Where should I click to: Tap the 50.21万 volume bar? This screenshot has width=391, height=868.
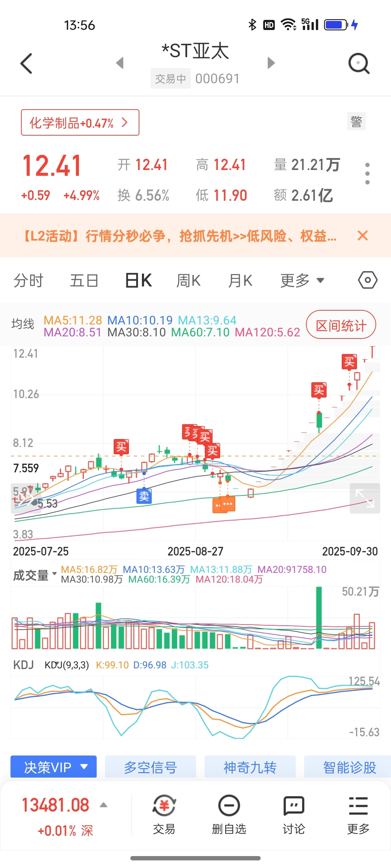pos(319,617)
